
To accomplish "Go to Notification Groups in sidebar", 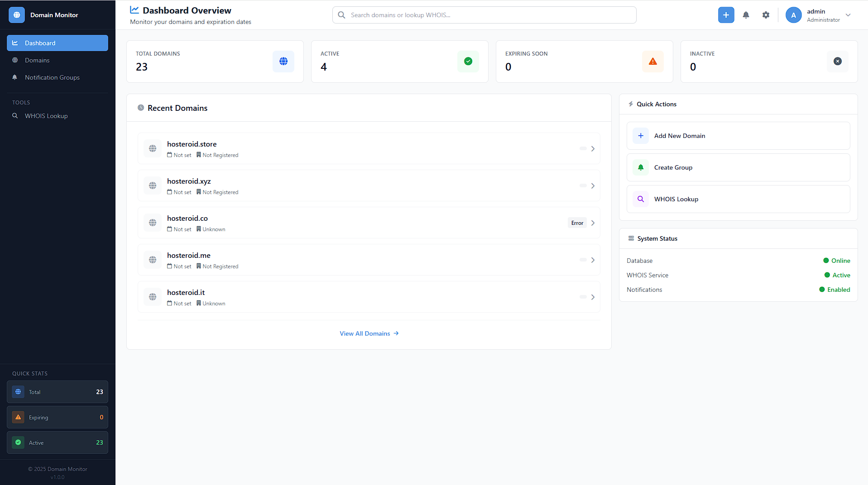I will click(52, 77).
